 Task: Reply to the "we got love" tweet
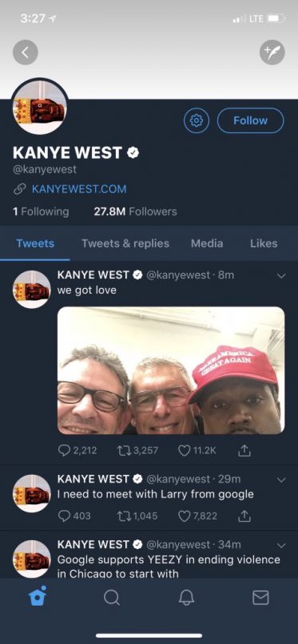(x=77, y=451)
